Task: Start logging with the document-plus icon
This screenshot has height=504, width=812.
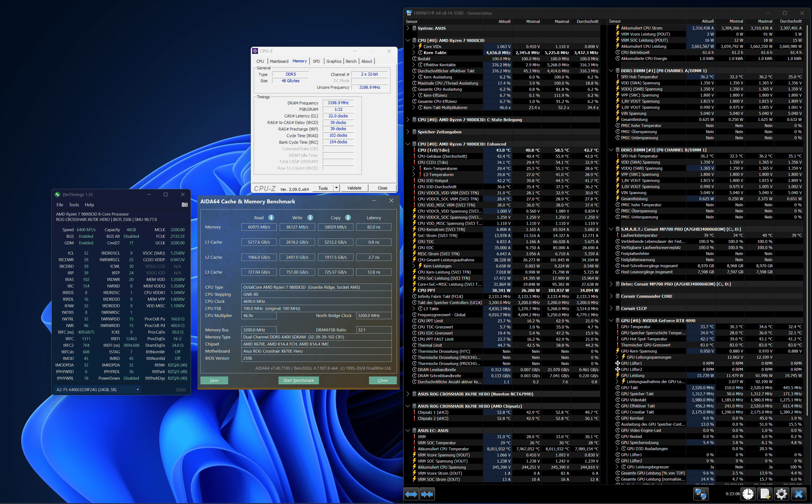Action: pyautogui.click(x=765, y=494)
